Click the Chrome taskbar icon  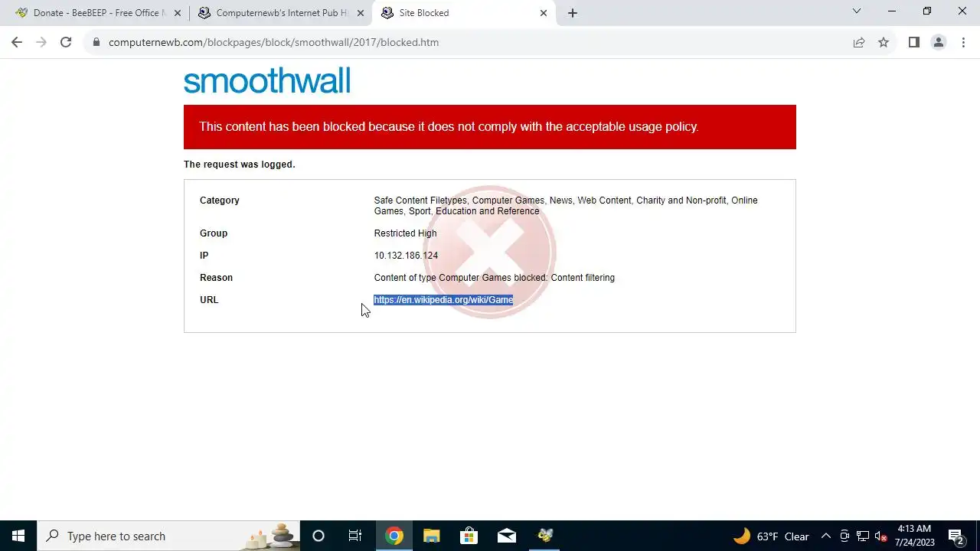pyautogui.click(x=394, y=536)
